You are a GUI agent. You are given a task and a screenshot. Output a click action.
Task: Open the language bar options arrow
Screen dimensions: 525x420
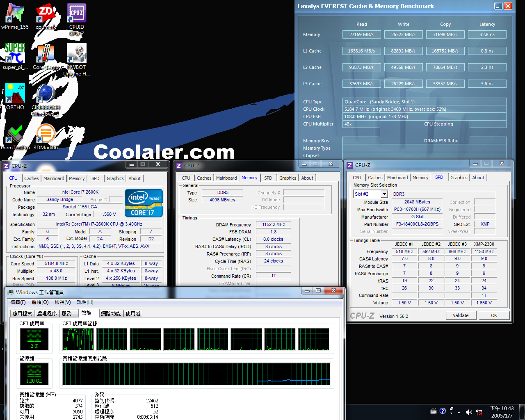(x=451, y=413)
